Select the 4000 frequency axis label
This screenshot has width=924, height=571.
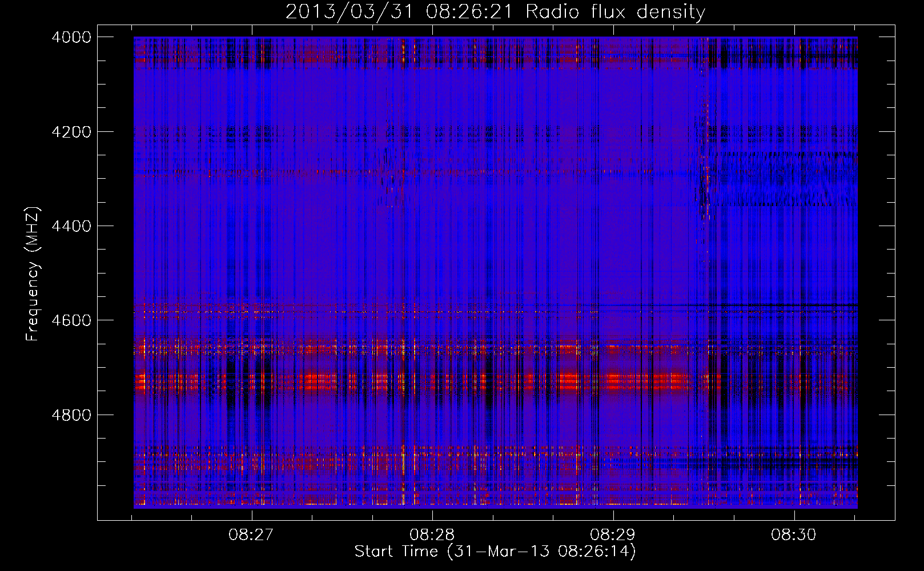click(x=71, y=37)
